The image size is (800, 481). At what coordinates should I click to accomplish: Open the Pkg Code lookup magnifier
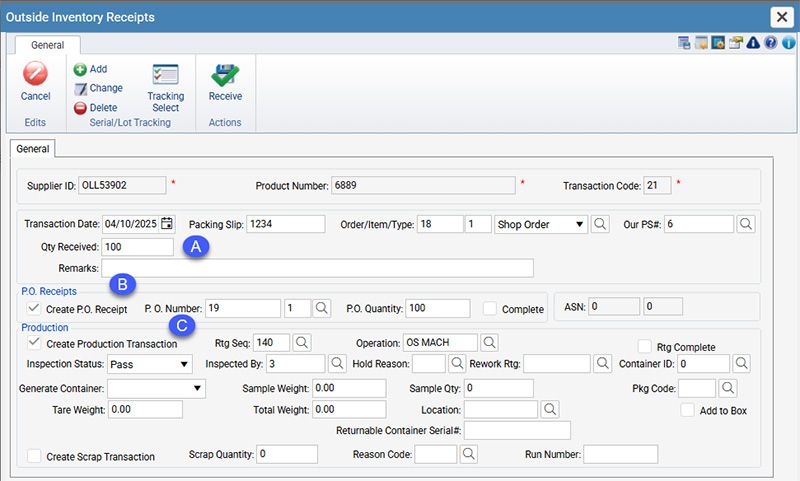click(728, 388)
